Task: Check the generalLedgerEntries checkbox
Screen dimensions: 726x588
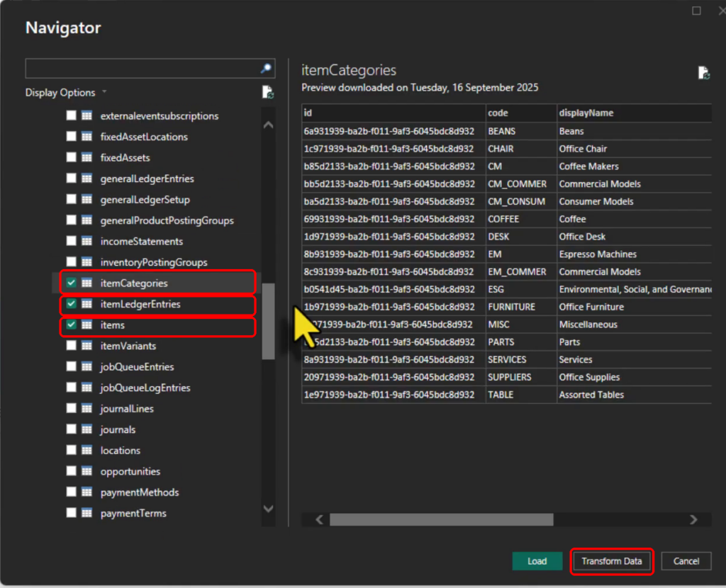Action: pos(72,178)
